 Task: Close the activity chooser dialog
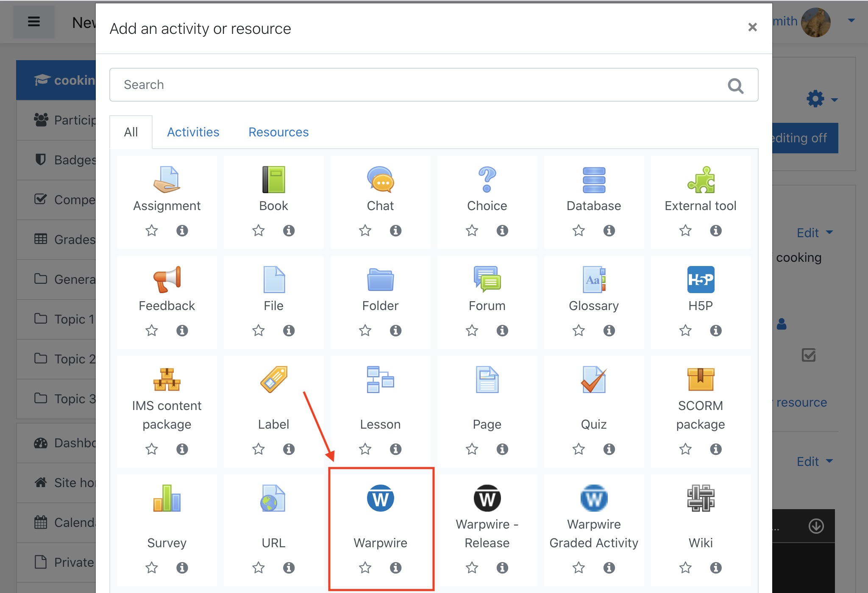tap(752, 28)
